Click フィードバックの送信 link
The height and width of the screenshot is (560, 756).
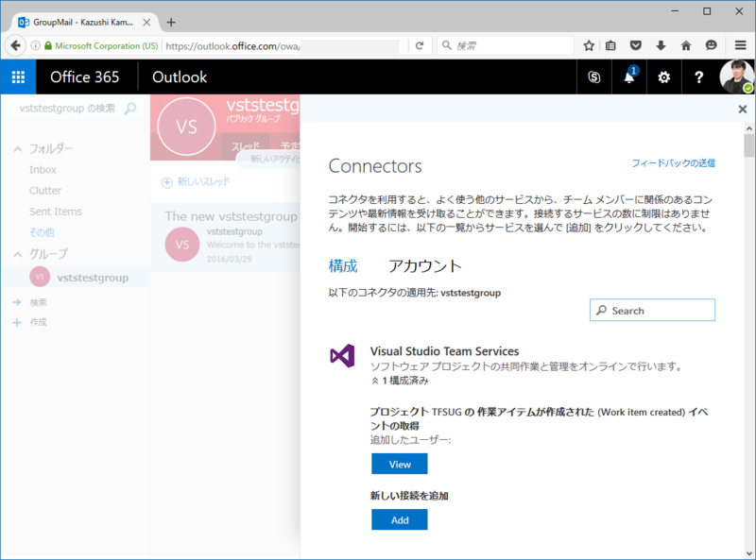click(x=674, y=163)
